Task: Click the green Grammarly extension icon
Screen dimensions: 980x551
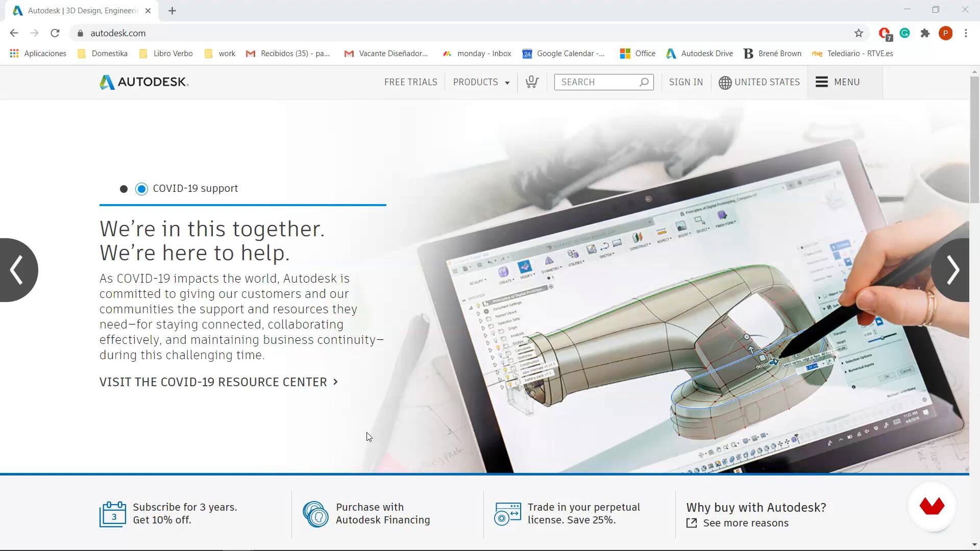Action: 904,33
